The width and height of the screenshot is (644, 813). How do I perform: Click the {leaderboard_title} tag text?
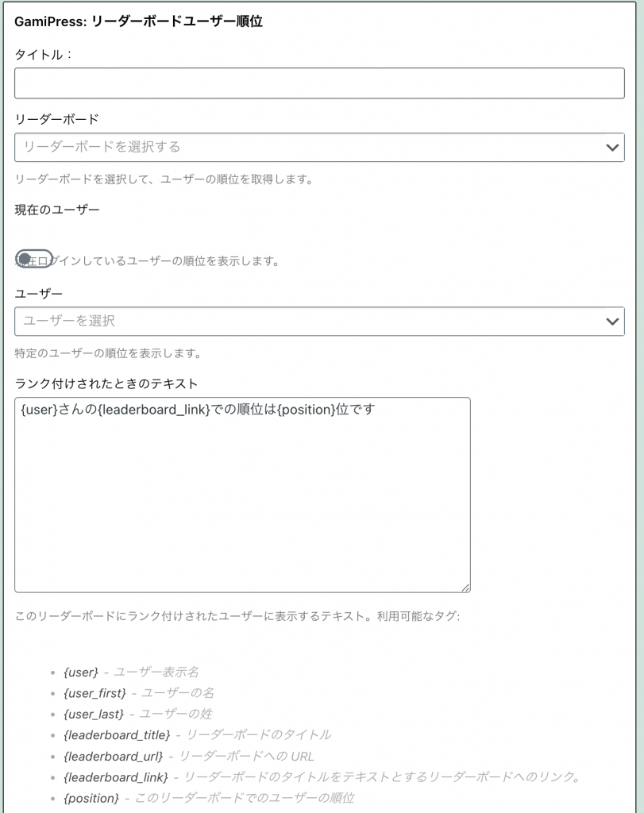click(117, 735)
